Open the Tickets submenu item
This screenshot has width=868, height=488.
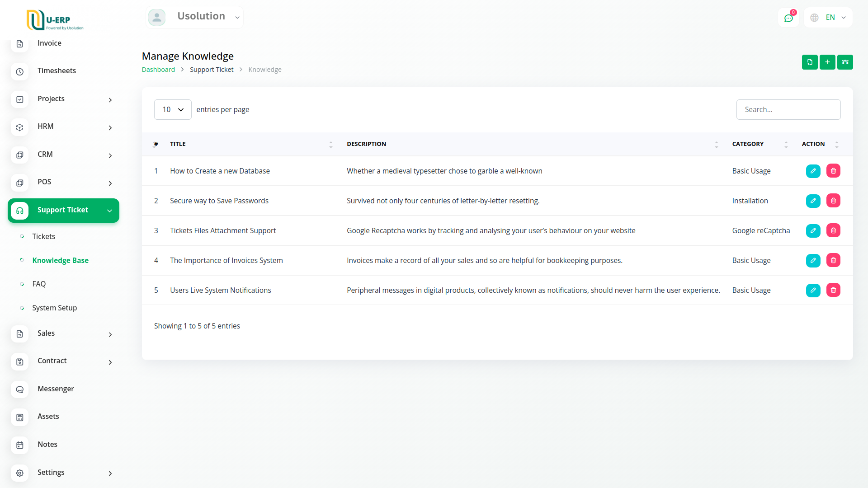(x=43, y=236)
